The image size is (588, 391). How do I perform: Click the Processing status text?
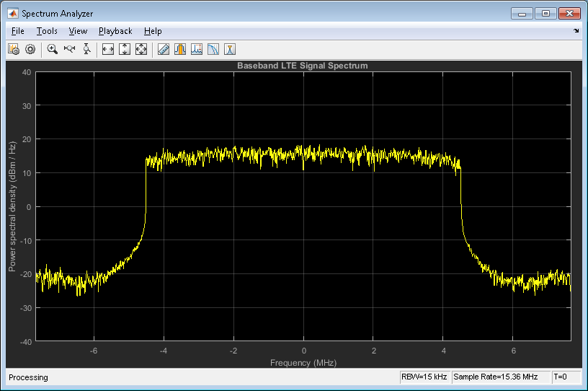tap(29, 377)
